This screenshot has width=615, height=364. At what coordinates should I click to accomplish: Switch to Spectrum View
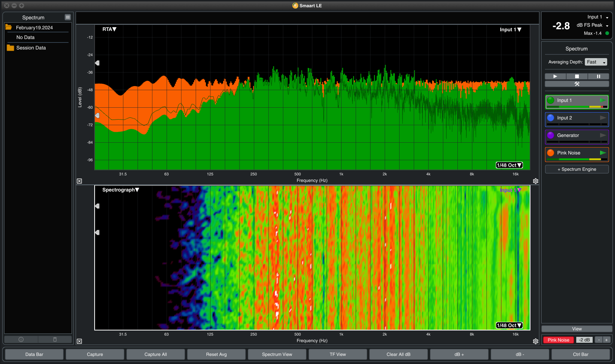(277, 354)
